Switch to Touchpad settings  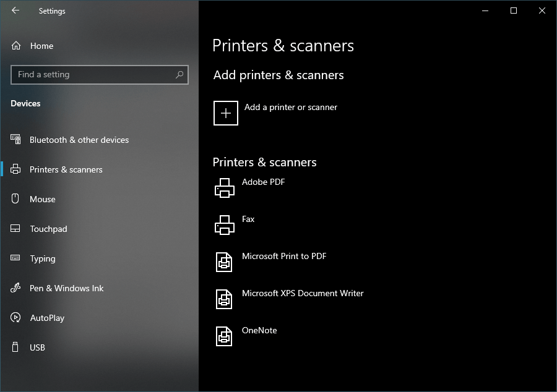click(49, 229)
